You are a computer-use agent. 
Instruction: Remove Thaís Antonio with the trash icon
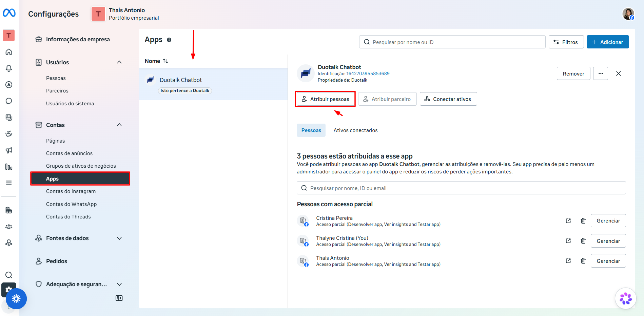coord(583,261)
